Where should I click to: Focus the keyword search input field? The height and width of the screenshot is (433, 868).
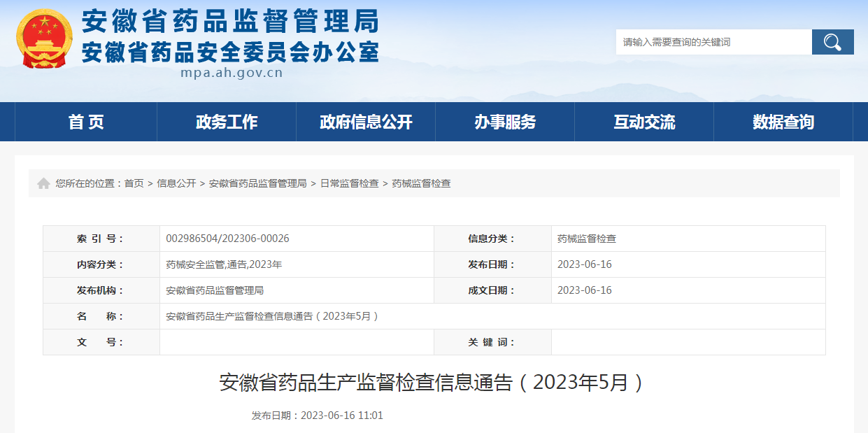click(x=713, y=42)
